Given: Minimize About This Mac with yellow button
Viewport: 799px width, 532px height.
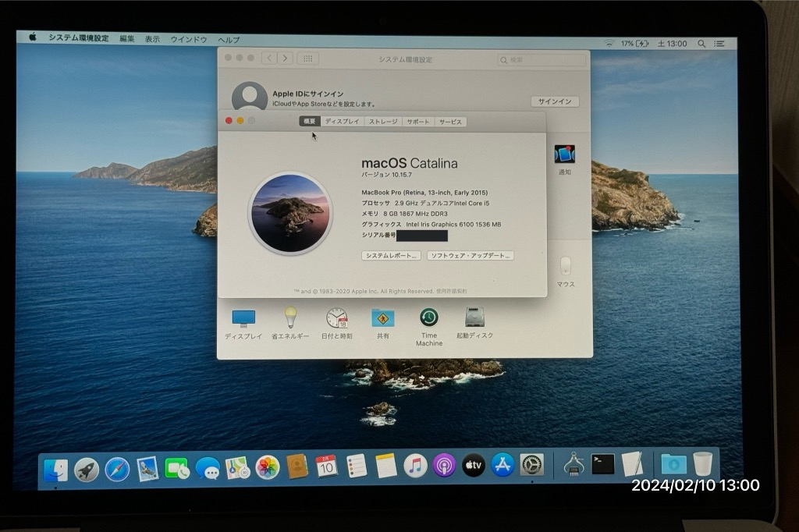Looking at the screenshot, I should click(x=240, y=121).
